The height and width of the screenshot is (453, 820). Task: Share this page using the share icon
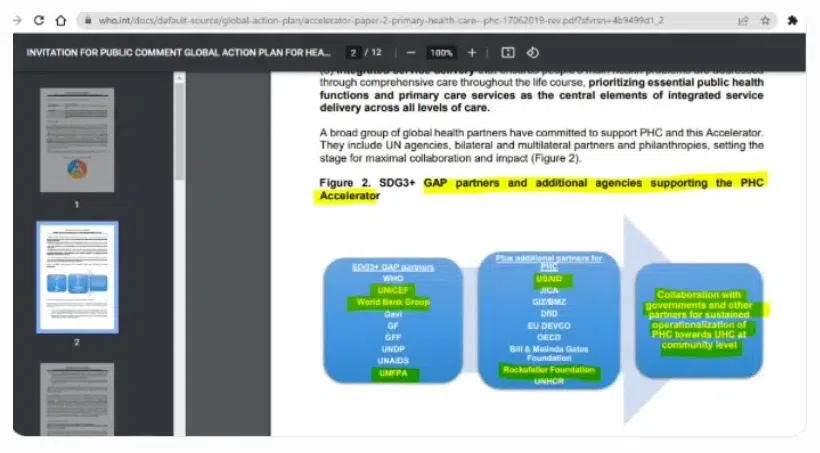[743, 20]
